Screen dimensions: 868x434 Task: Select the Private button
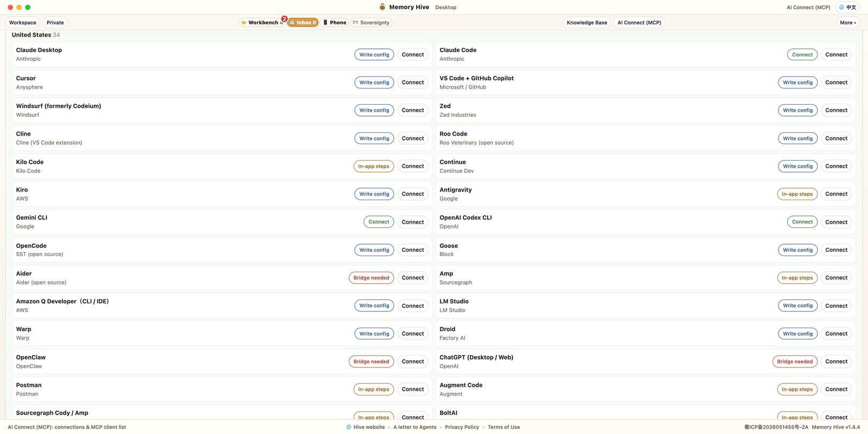[55, 23]
